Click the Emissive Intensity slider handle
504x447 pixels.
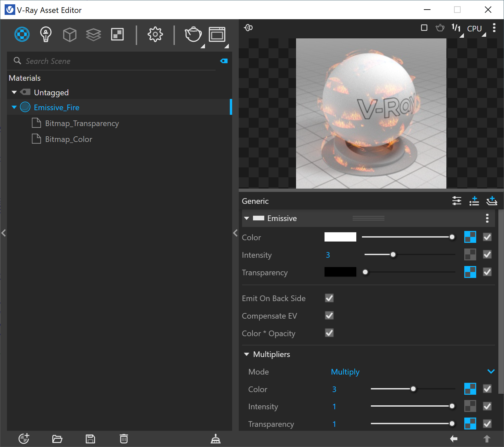393,254
